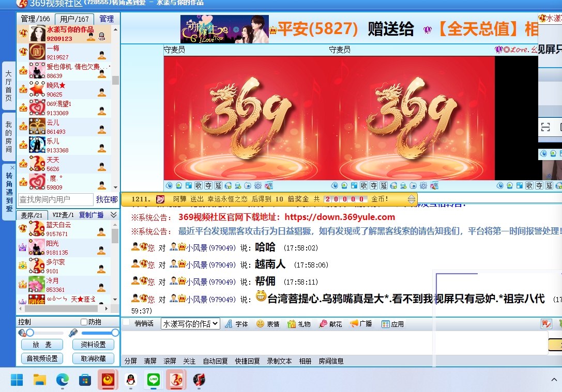This screenshot has height=392, width=562.
Task: Open the 字体 font options
Action: point(237,324)
